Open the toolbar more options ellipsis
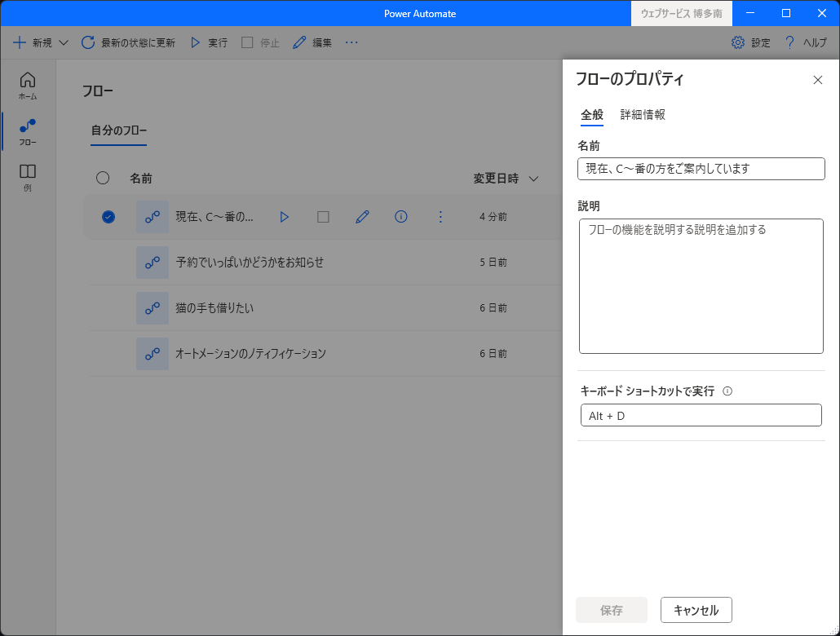The width and height of the screenshot is (840, 636). coord(351,42)
